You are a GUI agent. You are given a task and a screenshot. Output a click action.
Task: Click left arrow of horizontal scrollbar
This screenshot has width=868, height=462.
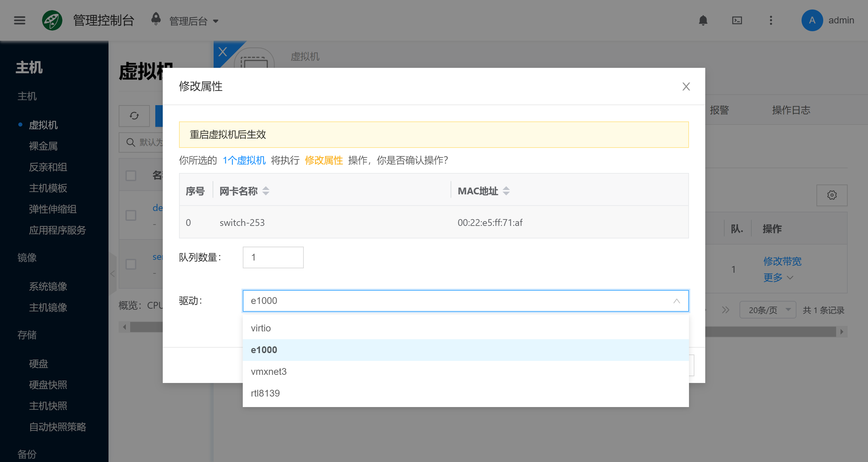[x=124, y=327]
